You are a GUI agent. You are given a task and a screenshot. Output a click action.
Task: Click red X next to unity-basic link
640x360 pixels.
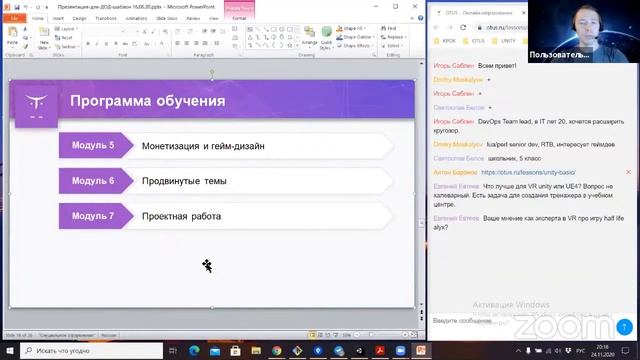tap(628, 172)
